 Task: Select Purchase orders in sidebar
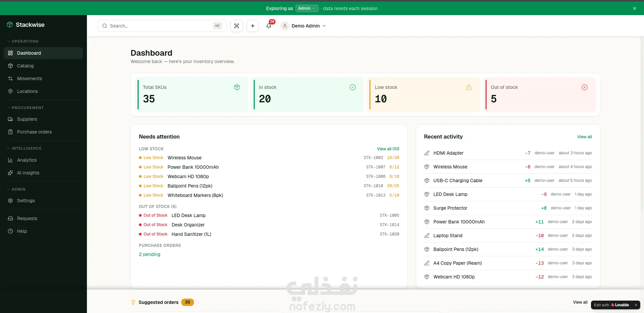coord(43,132)
